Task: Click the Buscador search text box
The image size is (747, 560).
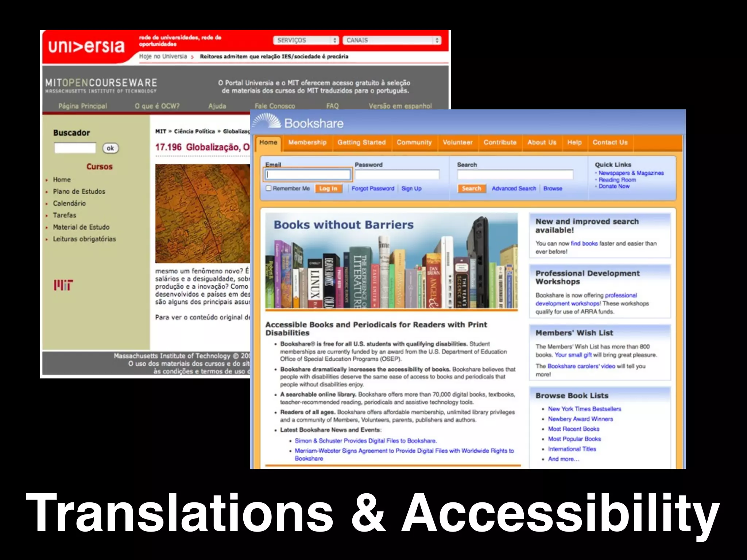Action: pyautogui.click(x=75, y=148)
